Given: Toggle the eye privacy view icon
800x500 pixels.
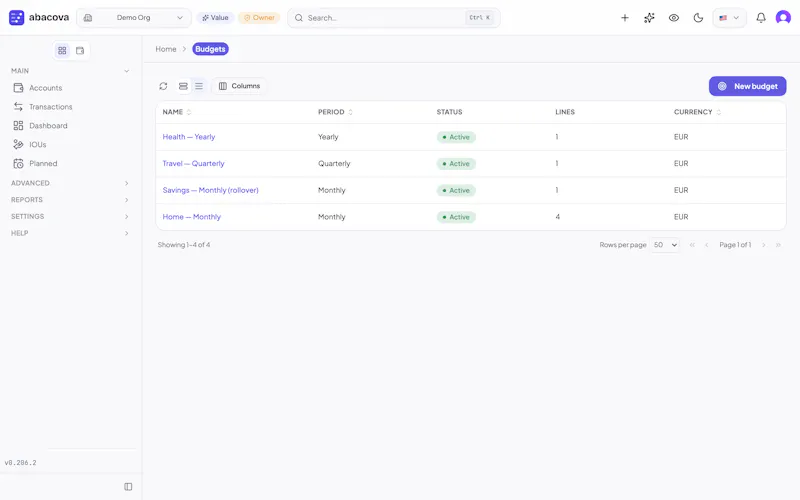Looking at the screenshot, I should pos(673,18).
